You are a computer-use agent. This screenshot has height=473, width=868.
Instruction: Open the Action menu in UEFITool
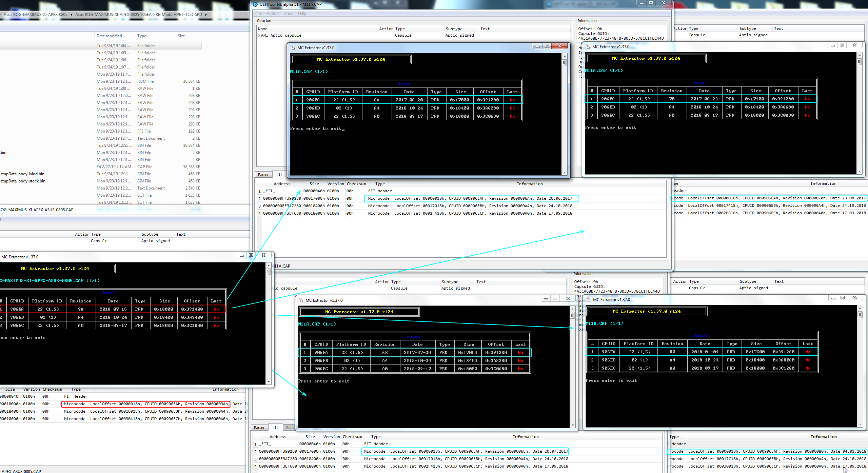click(273, 13)
